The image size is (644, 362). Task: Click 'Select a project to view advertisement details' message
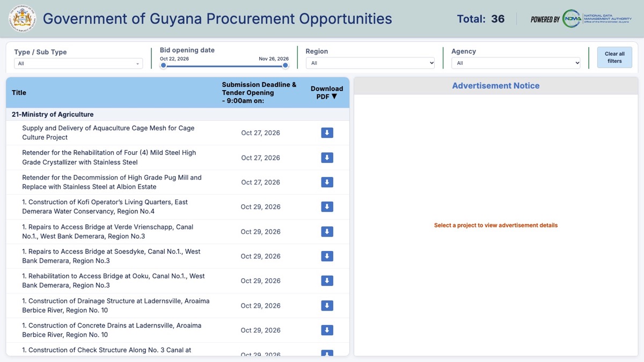(496, 225)
